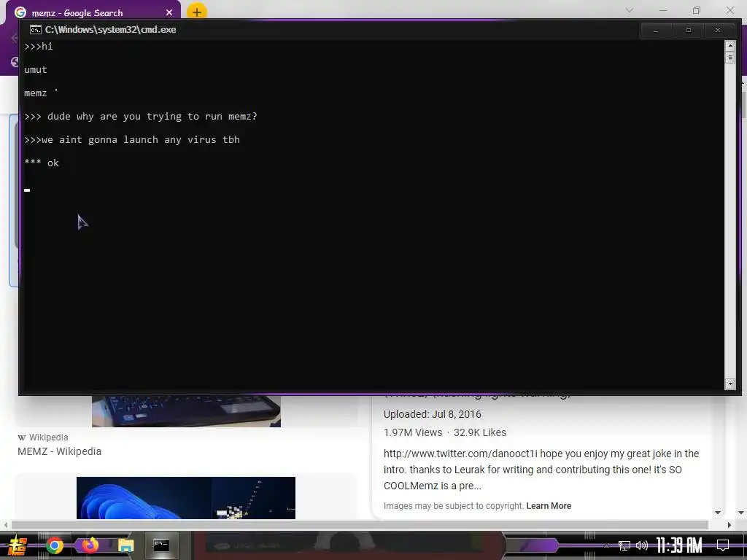This screenshot has width=747, height=560.
Task: Open a new Chrome tab with plus button
Action: [x=197, y=12]
